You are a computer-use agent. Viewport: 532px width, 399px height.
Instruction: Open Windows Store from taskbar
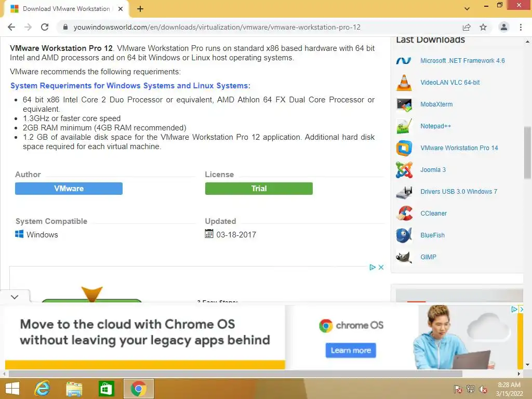click(x=106, y=389)
